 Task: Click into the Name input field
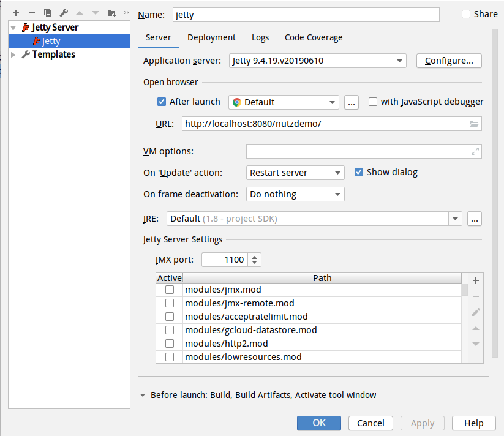pos(306,15)
